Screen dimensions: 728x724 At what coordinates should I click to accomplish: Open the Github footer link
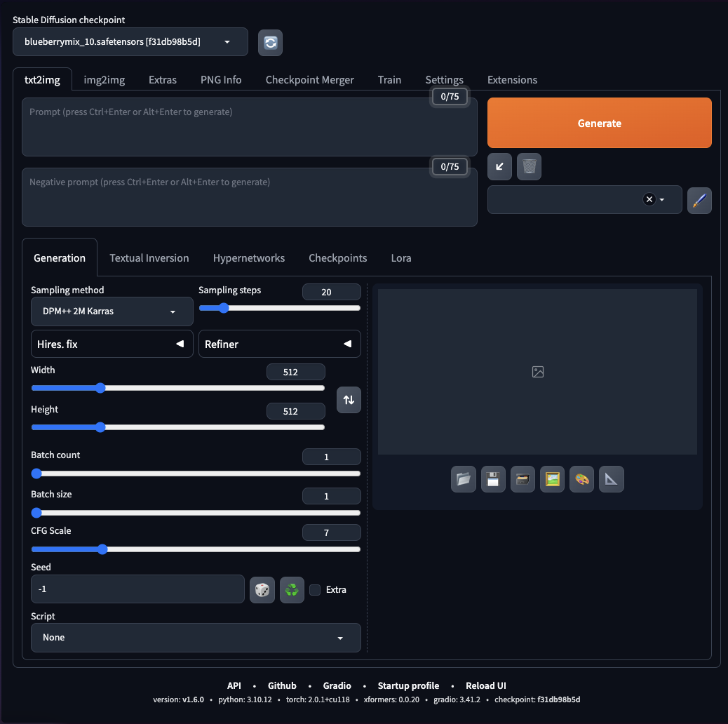(282, 685)
